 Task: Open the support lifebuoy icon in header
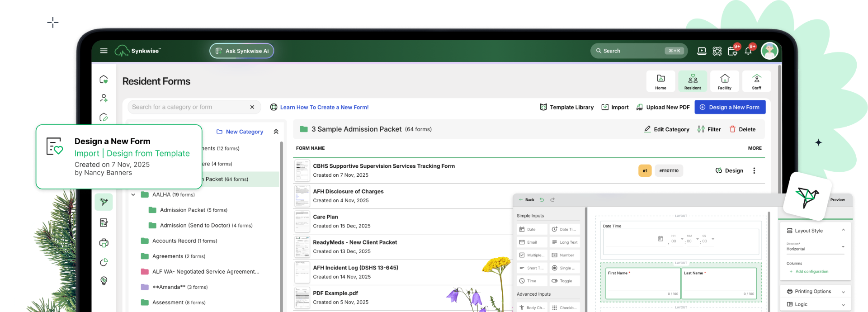pyautogui.click(x=717, y=51)
